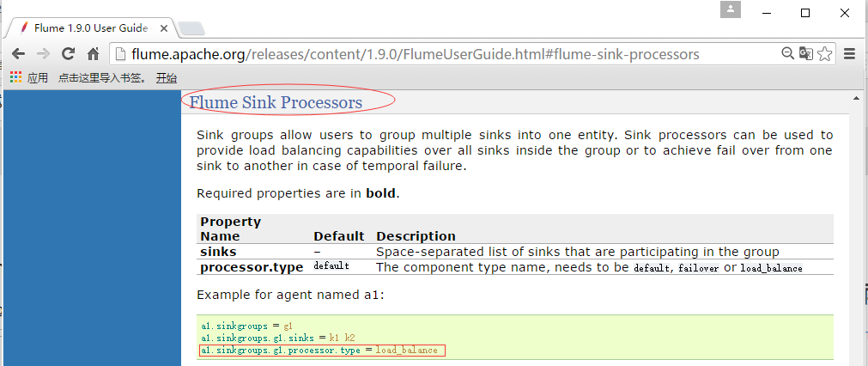This screenshot has height=366, width=868.
Task: Open a new tab with the blank tab button
Action: [x=191, y=28]
